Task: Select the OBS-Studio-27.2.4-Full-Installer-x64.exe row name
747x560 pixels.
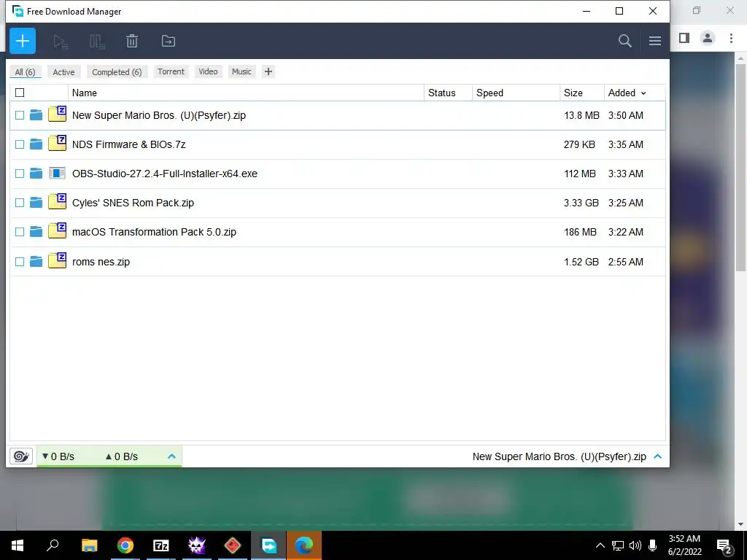Action: 165,174
